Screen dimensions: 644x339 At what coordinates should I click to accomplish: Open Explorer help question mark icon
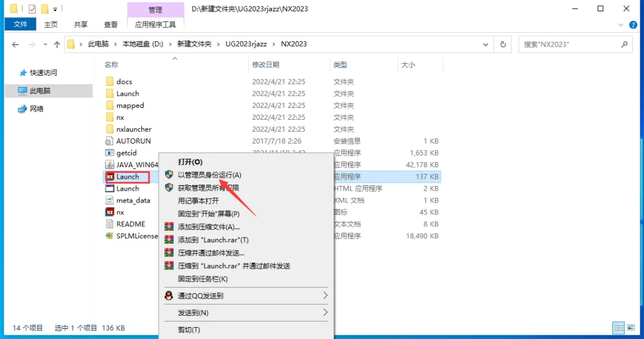[x=633, y=25]
